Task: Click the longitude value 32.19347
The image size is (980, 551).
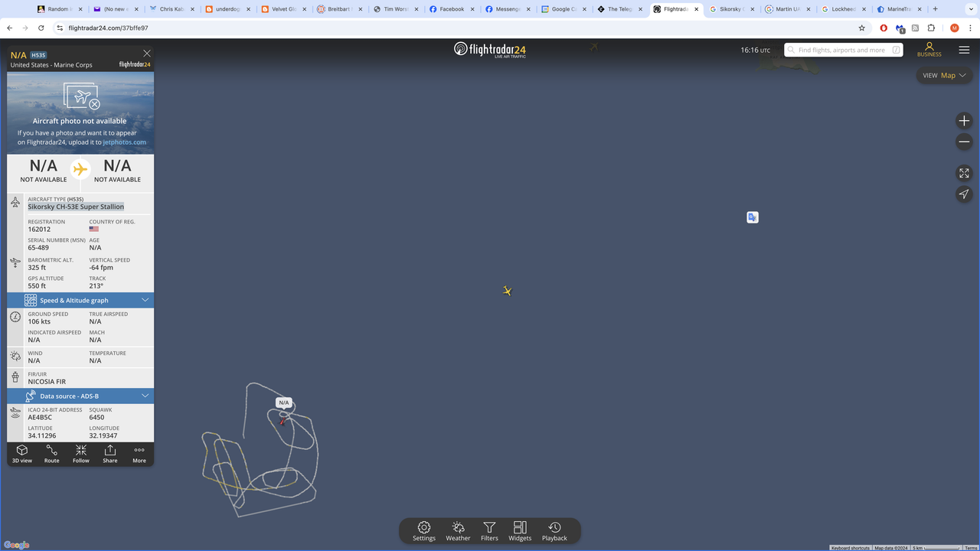Action: pos(103,435)
